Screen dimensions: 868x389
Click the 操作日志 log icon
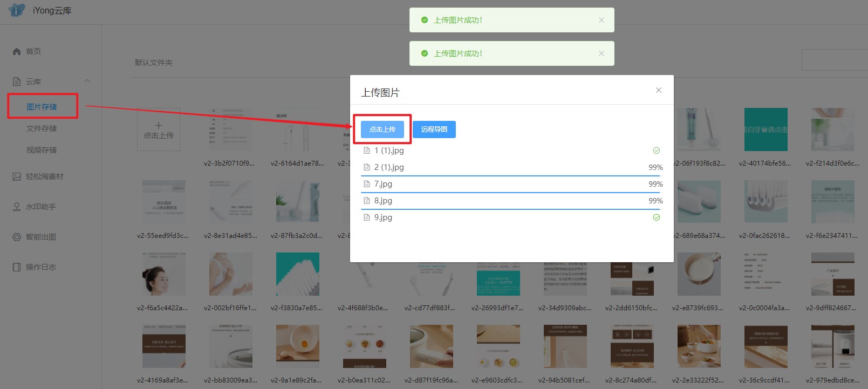click(x=17, y=267)
